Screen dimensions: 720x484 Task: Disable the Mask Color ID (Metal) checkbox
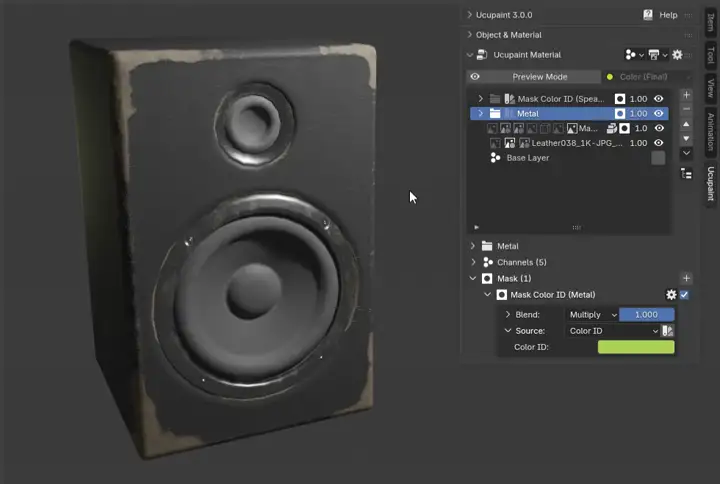tap(684, 295)
